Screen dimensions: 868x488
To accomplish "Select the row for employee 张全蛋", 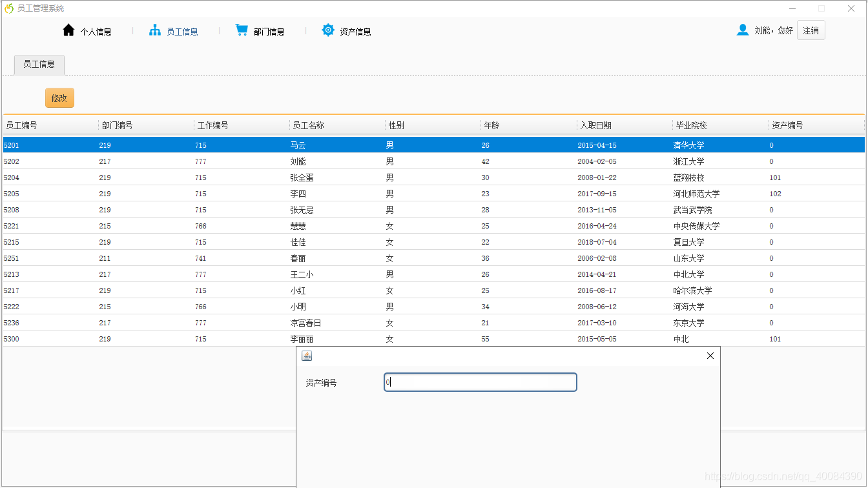I will point(433,178).
